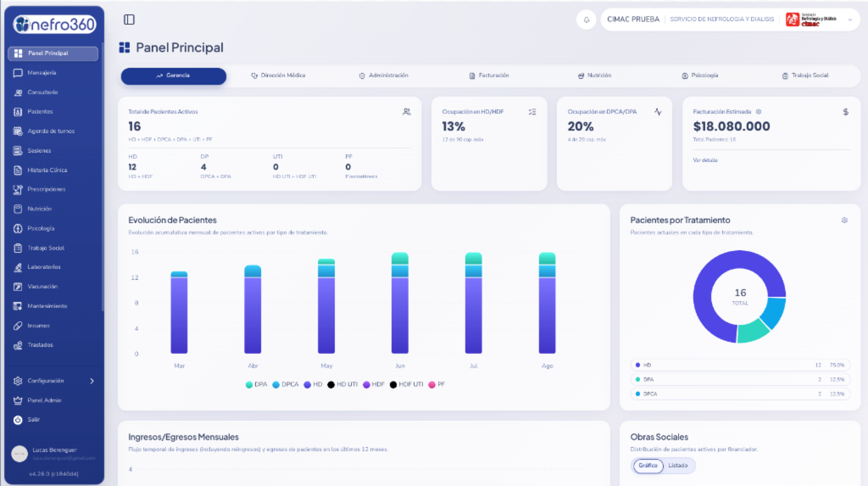Click the dollar icon in Facturación card

tap(846, 112)
